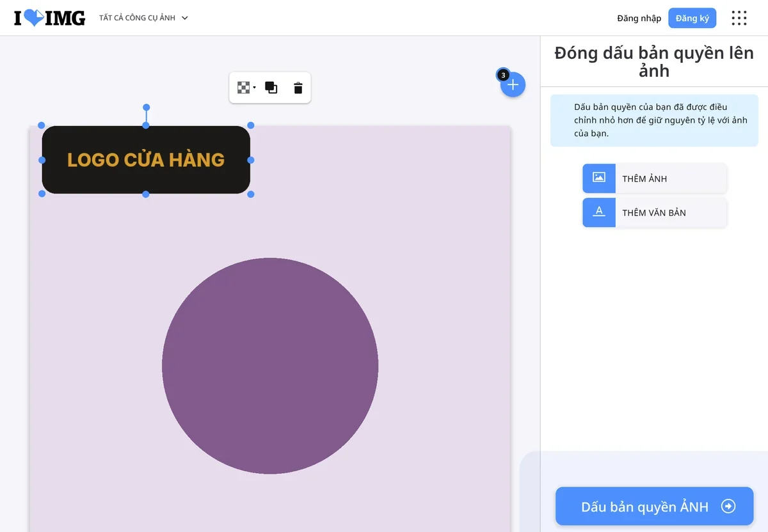The image size is (768, 532).
Task: Click the rotation handle above the watermark
Action: [x=146, y=107]
